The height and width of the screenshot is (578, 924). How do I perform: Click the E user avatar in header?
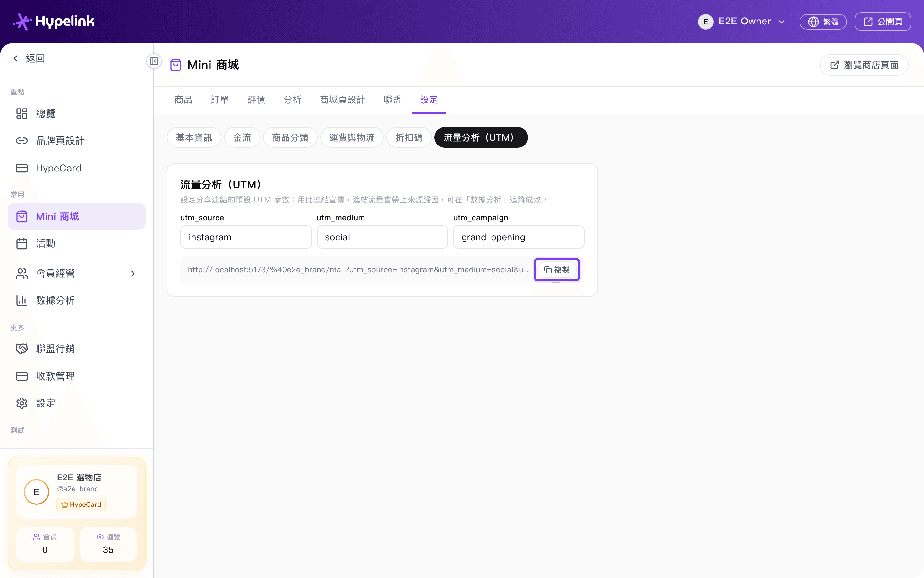tap(706, 22)
